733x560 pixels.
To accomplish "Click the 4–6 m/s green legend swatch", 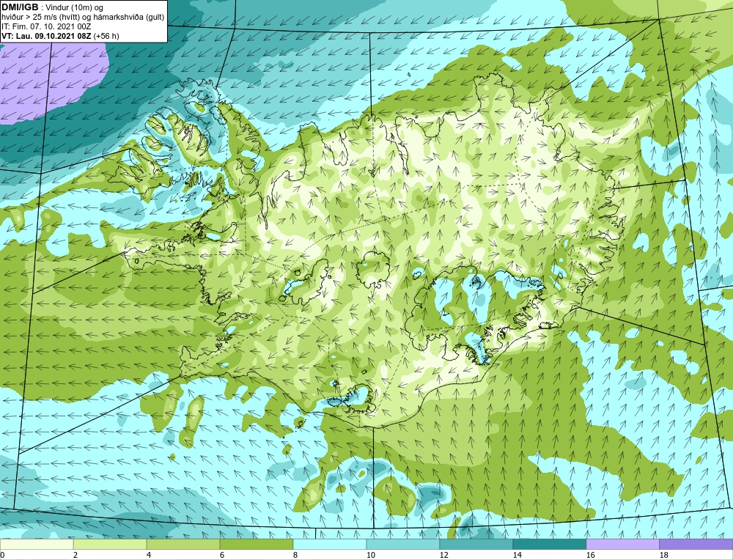I will pos(183,544).
